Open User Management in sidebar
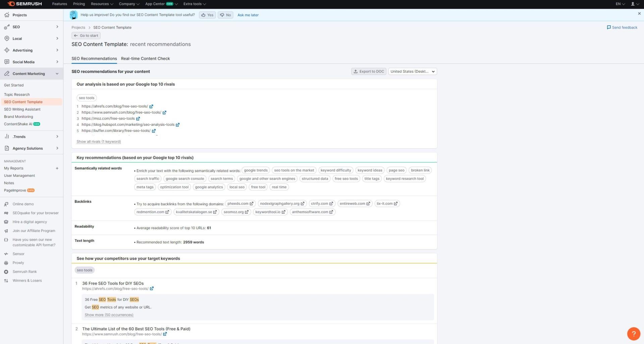The height and width of the screenshot is (344, 644). coord(19,176)
